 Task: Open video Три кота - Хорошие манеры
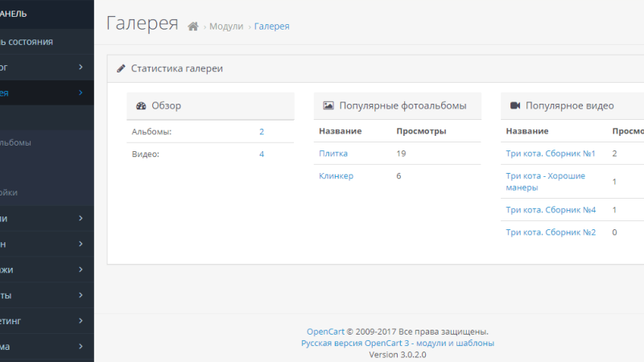[x=546, y=182]
